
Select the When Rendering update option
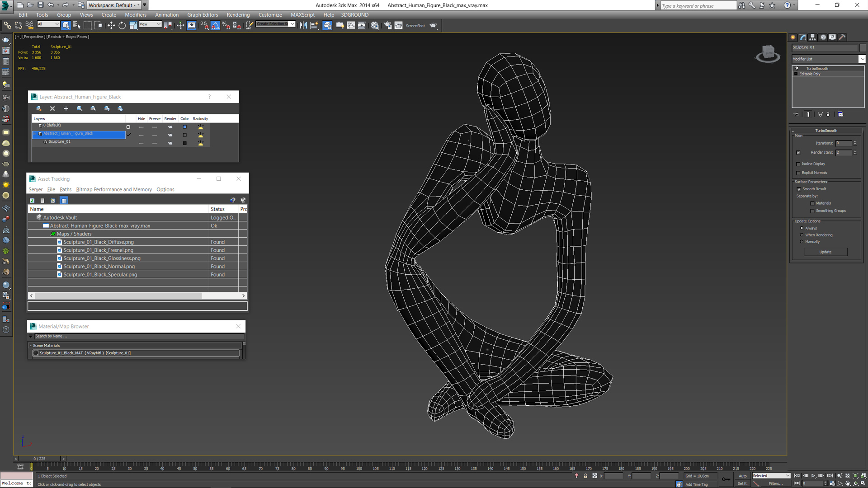[x=802, y=235]
